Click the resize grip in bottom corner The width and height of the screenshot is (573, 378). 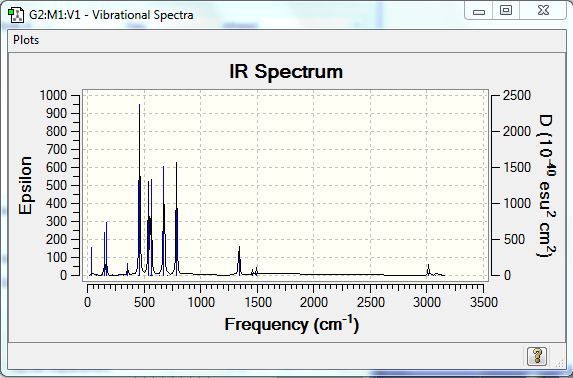coord(559,363)
